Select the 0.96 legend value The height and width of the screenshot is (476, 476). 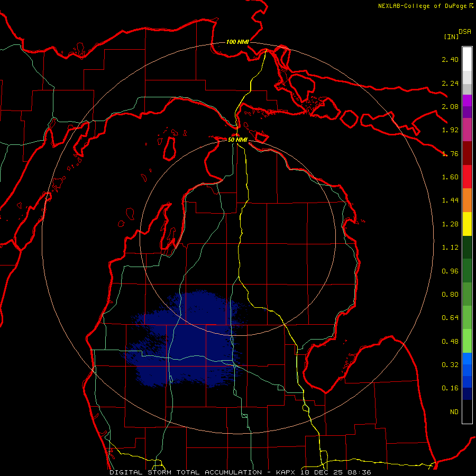450,271
